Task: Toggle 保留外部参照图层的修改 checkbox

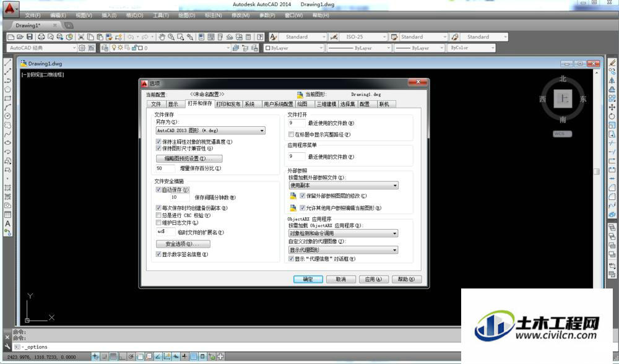Action: [x=303, y=196]
